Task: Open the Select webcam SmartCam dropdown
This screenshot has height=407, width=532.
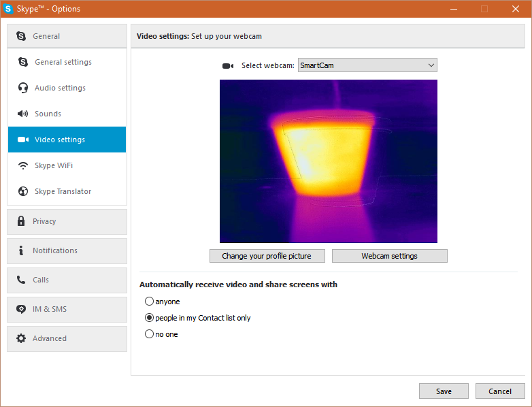Action: tap(367, 65)
